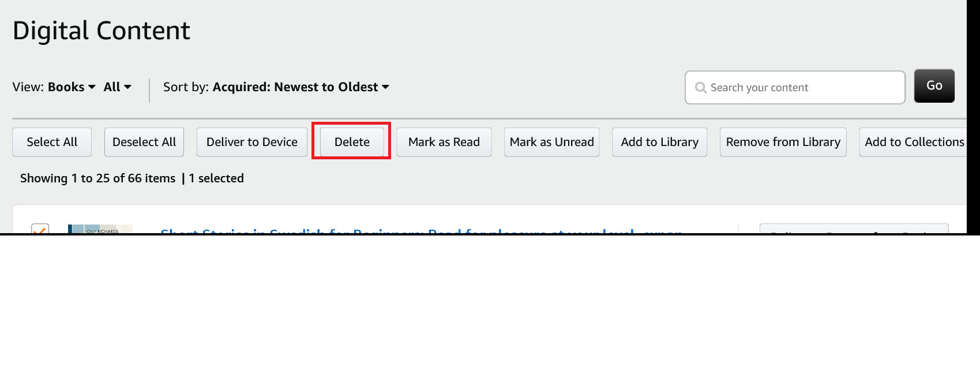Click the Select All button

[52, 142]
